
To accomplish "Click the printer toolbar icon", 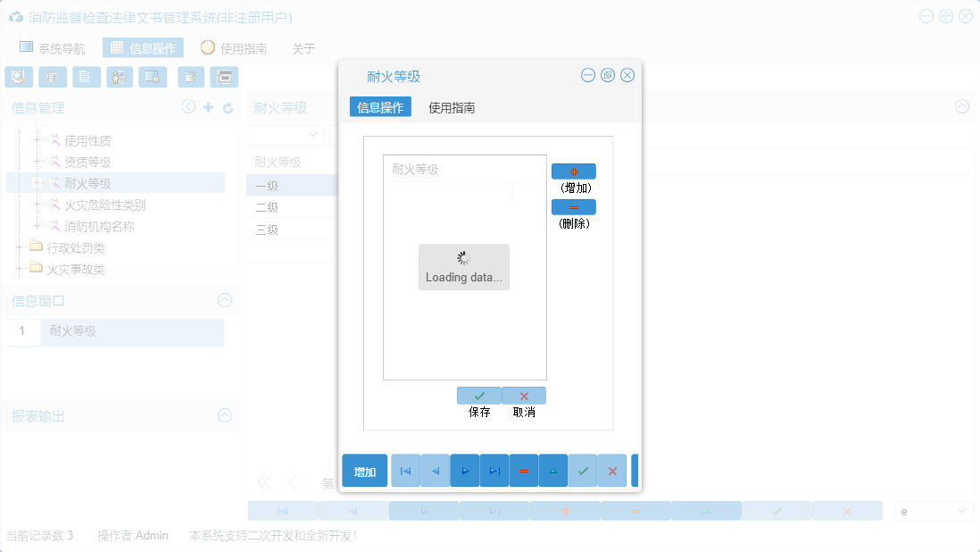I will coord(224,77).
